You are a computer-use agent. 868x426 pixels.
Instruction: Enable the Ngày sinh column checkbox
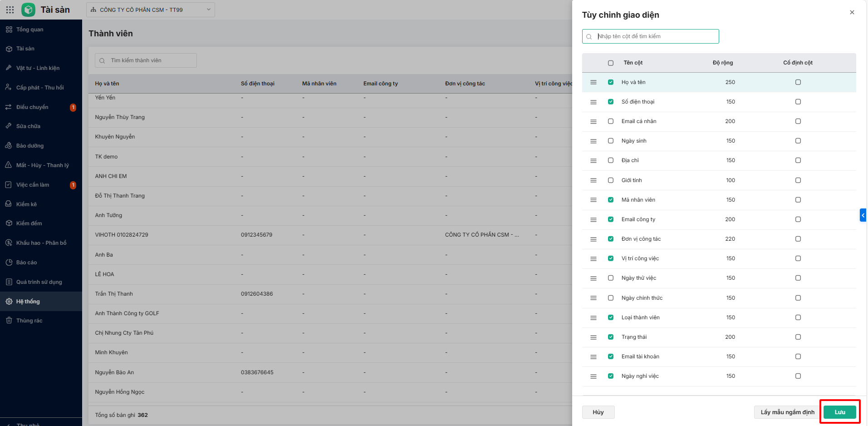point(610,141)
